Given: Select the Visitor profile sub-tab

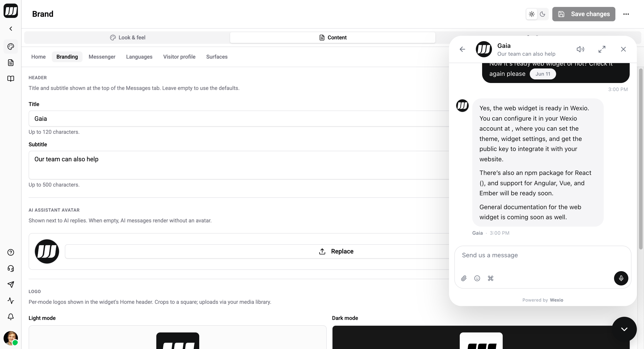Looking at the screenshot, I should (x=179, y=57).
